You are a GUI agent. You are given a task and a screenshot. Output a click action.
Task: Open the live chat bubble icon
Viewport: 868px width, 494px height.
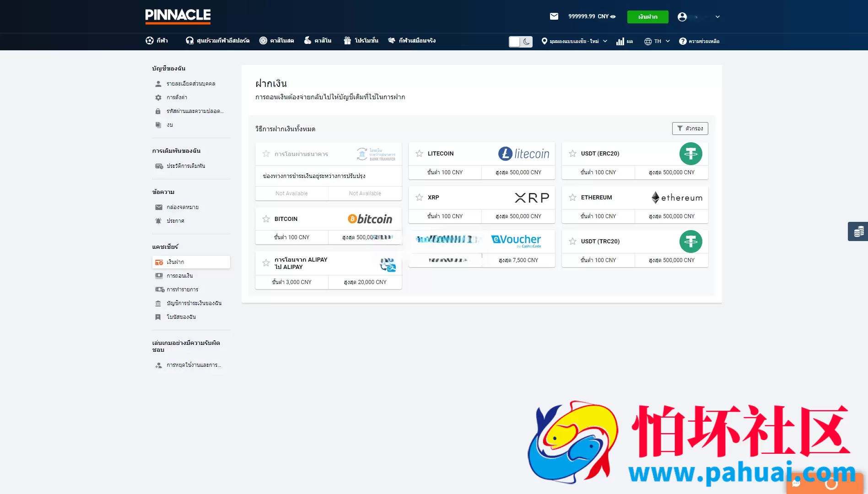(x=796, y=483)
